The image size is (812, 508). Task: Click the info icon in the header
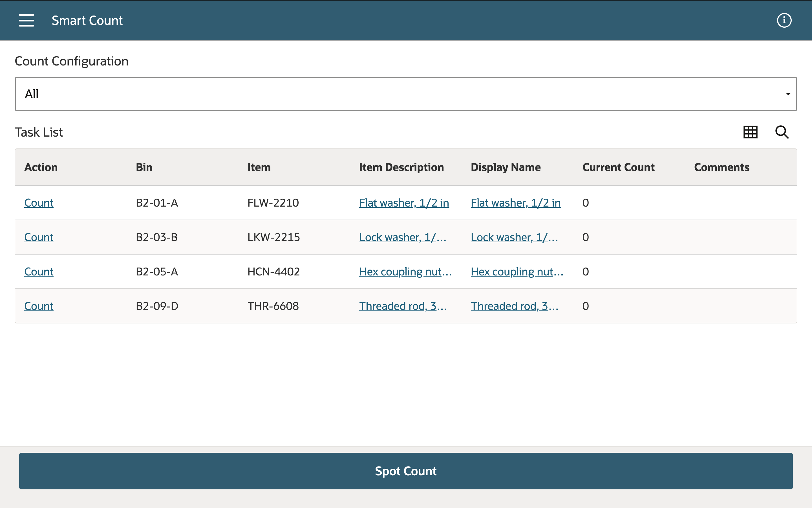784,21
